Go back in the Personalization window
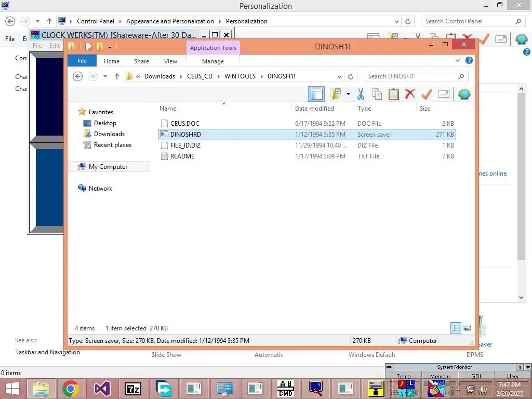The width and height of the screenshot is (532, 399). (x=10, y=21)
